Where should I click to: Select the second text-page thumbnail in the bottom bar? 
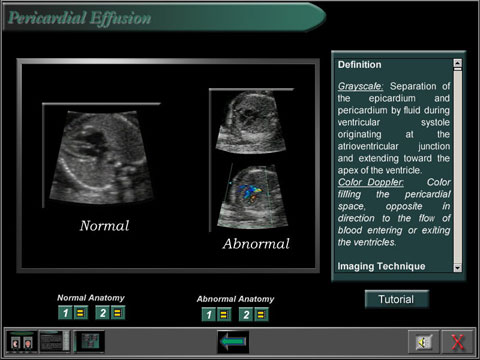point(55,342)
